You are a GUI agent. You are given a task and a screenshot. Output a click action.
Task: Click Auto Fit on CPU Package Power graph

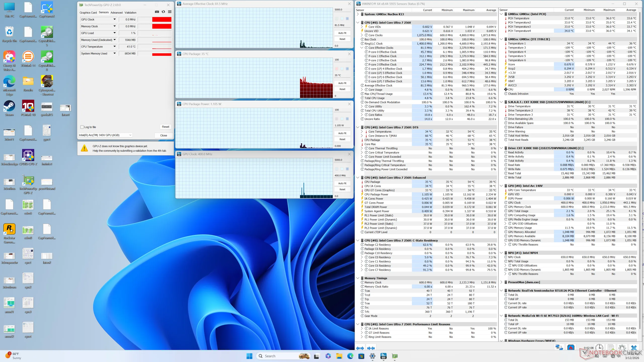tap(342, 133)
